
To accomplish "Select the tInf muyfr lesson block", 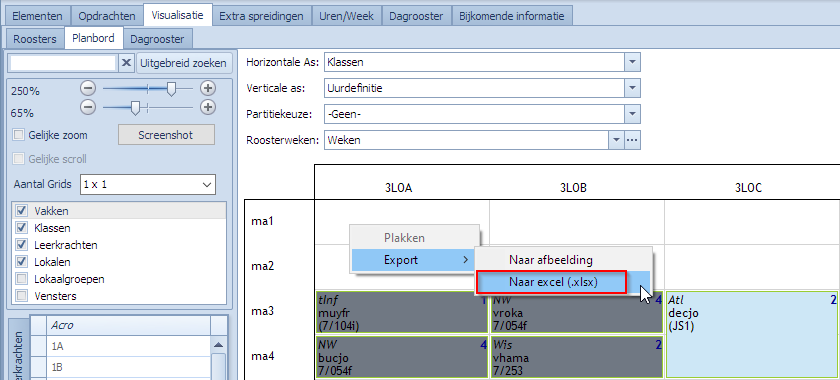I will (x=401, y=312).
